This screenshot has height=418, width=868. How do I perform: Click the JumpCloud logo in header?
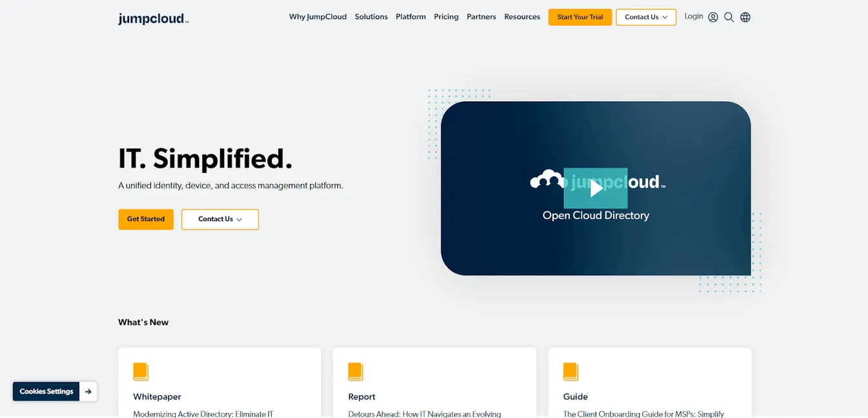coord(153,19)
